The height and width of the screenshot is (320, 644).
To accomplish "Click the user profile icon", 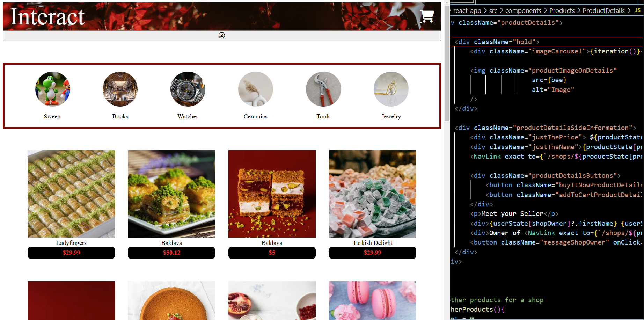I will pyautogui.click(x=222, y=35).
